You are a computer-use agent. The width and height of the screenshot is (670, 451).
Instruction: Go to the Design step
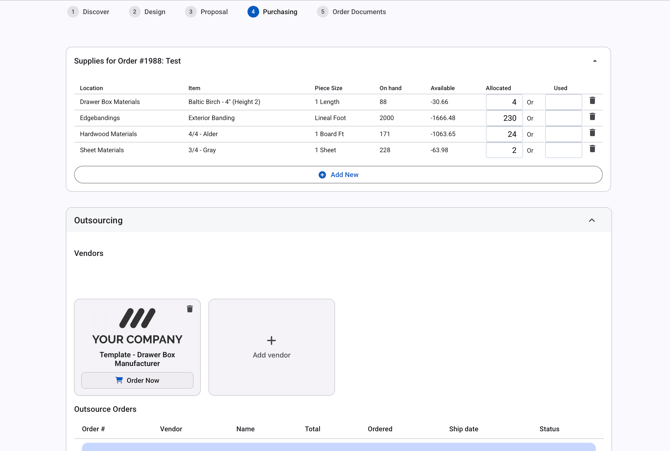[x=147, y=12]
